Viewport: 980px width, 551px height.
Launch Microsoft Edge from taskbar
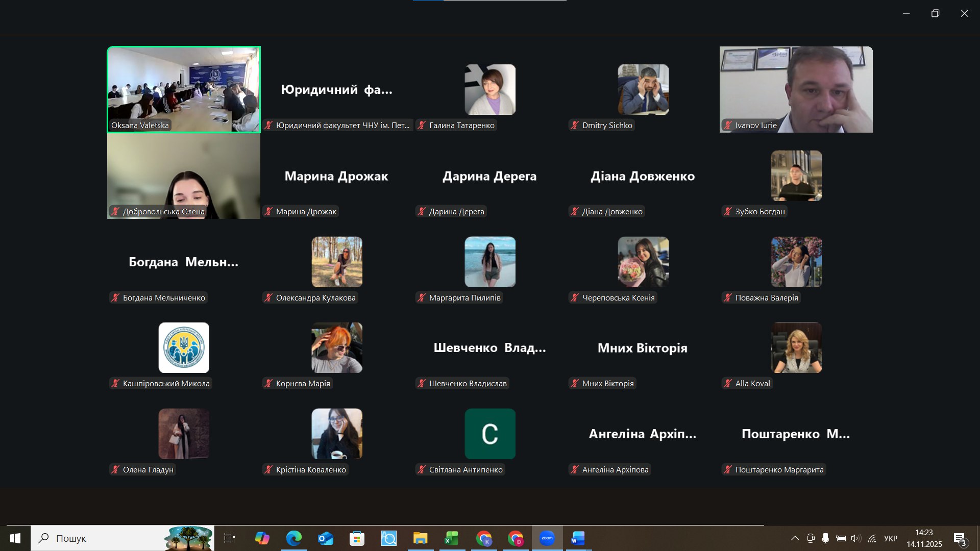pos(293,538)
